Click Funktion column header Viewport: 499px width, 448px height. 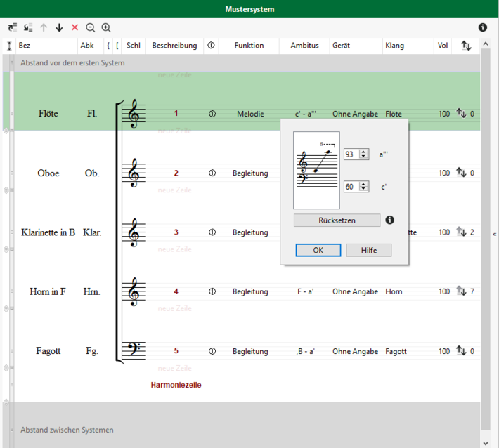(x=249, y=46)
